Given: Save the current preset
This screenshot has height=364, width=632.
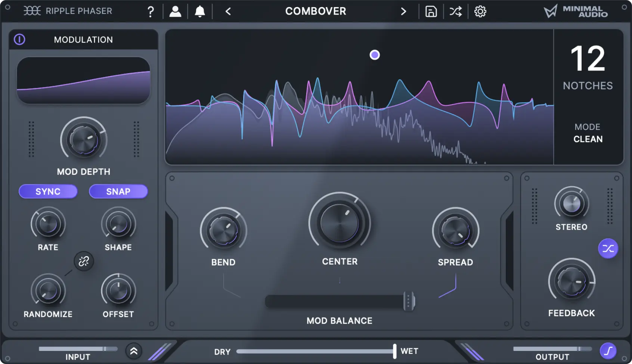Looking at the screenshot, I should coord(431,12).
